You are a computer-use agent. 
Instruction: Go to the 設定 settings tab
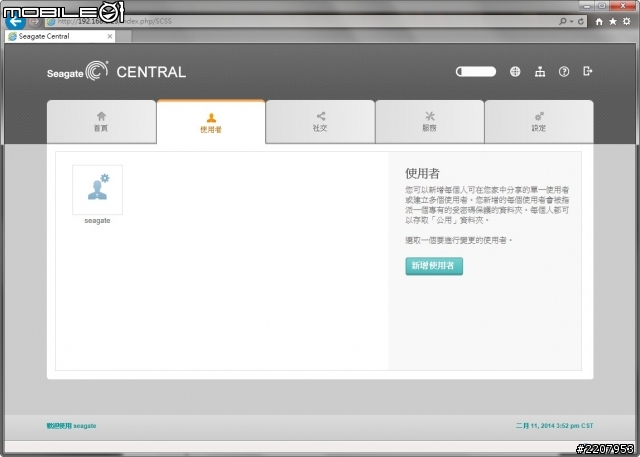click(x=539, y=122)
